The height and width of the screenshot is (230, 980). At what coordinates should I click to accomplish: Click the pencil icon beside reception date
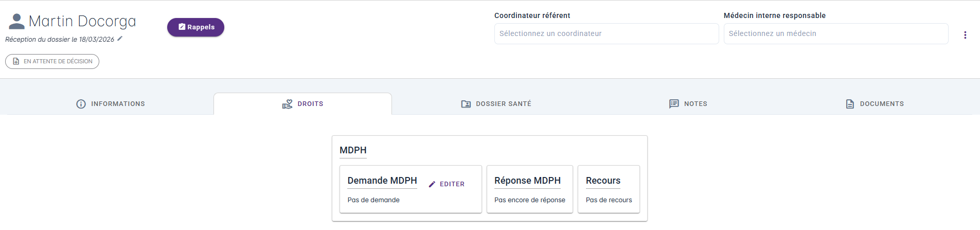pyautogui.click(x=120, y=39)
